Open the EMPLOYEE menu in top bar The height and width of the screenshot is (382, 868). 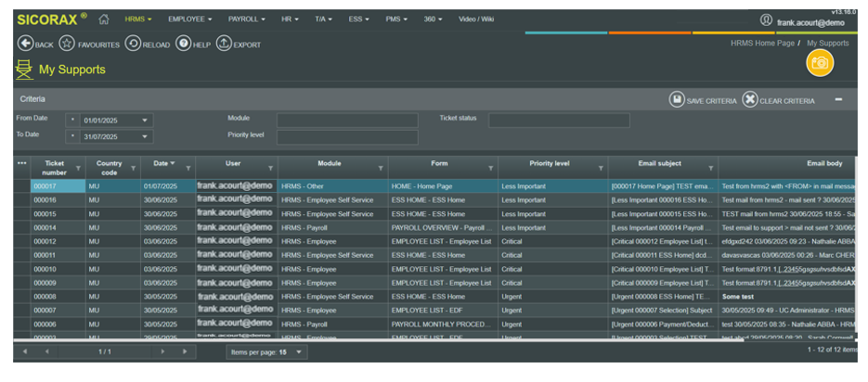click(189, 19)
